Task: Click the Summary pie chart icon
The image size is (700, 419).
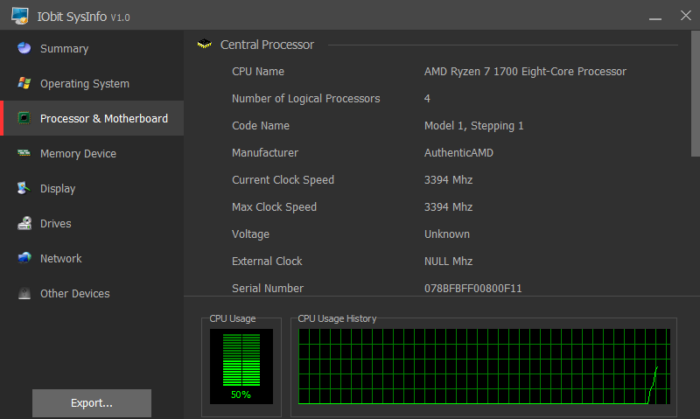Action: click(24, 48)
